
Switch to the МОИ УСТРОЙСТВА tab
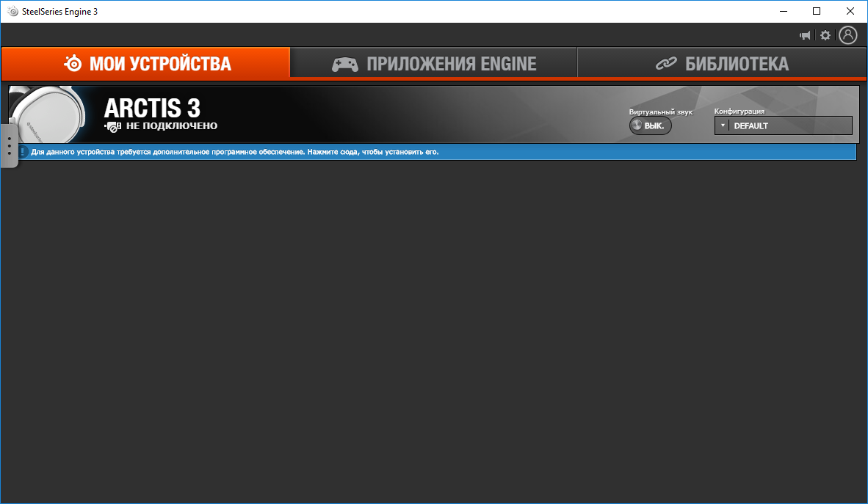pyautogui.click(x=145, y=64)
